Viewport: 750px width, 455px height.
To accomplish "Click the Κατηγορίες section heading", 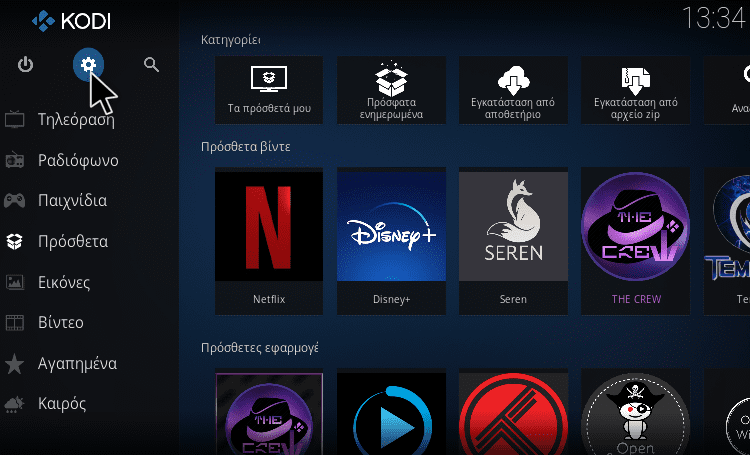I will click(231, 40).
